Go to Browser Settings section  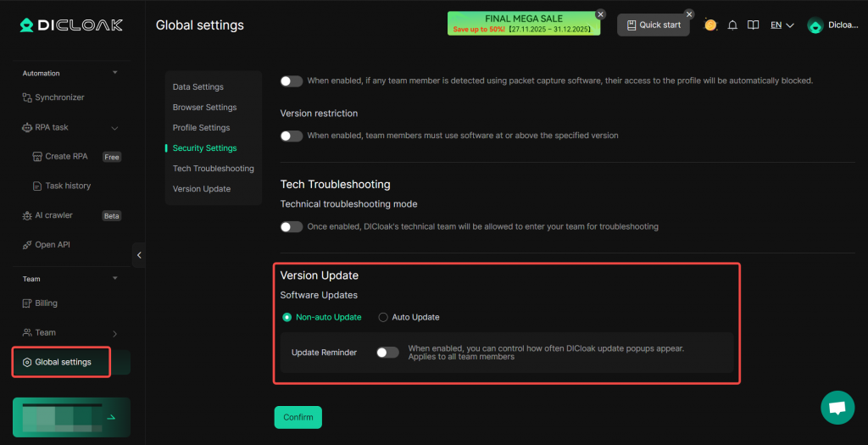pyautogui.click(x=204, y=108)
